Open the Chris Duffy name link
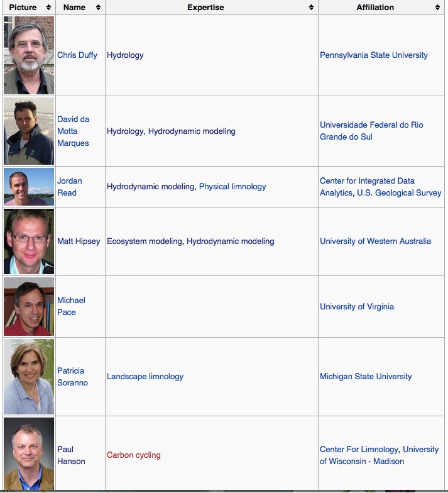This screenshot has width=448, height=493. (x=77, y=55)
